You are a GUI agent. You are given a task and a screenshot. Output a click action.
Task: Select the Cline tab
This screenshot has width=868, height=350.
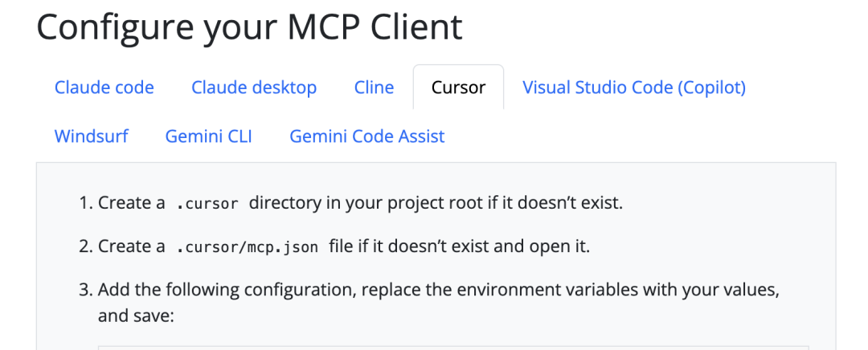374,87
